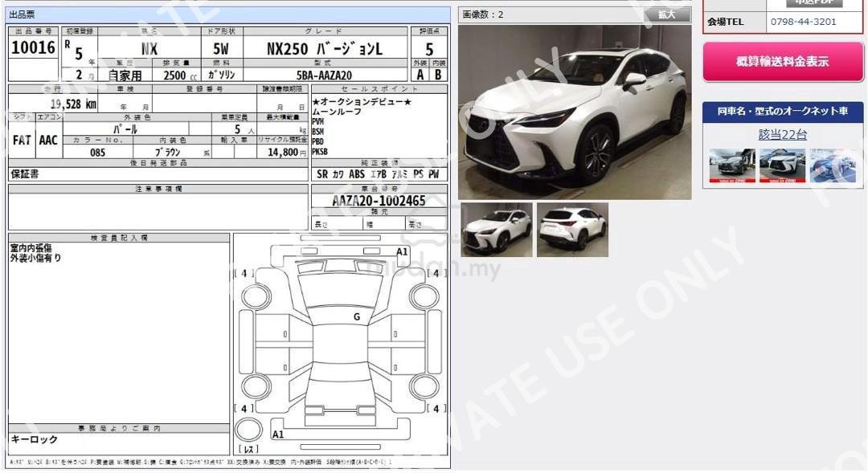The image size is (868, 473).
Task: Click color number 085
Action: point(97,152)
